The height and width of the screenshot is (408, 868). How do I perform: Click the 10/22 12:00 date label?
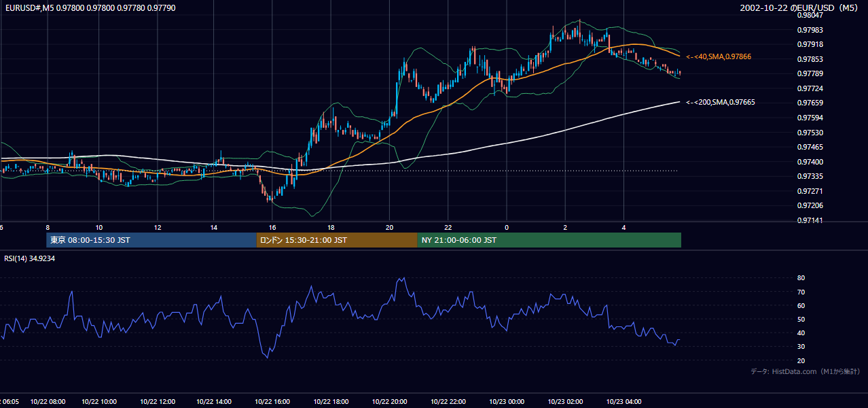(x=157, y=402)
